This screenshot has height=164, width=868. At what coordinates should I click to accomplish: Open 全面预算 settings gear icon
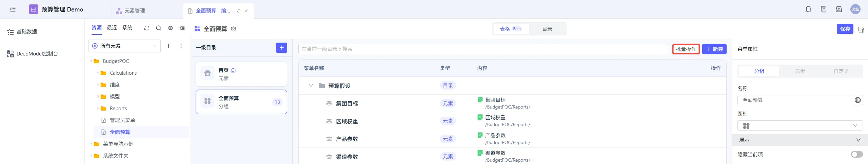click(x=234, y=29)
